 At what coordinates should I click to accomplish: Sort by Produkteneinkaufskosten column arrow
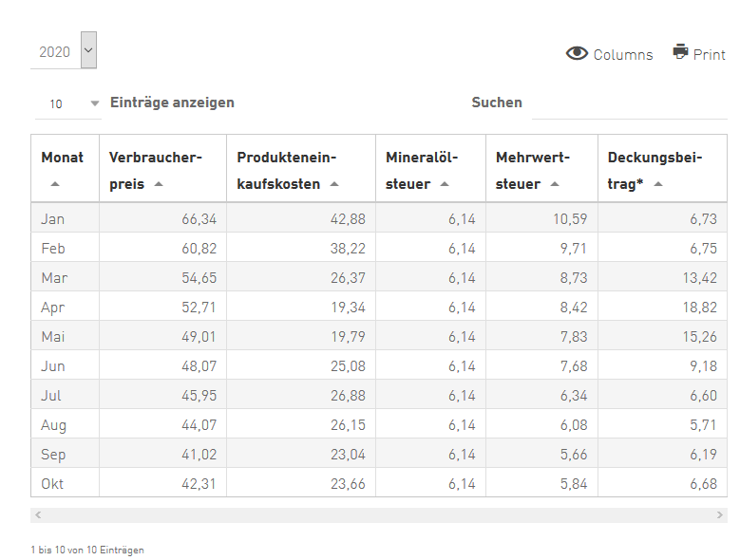pos(334,184)
